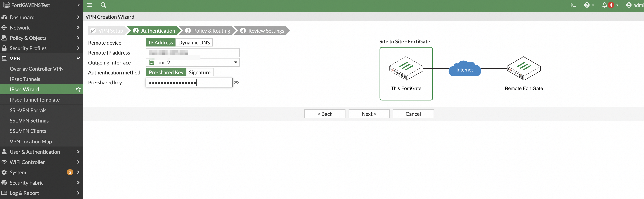
Task: Click the Next > button
Action: click(x=369, y=114)
